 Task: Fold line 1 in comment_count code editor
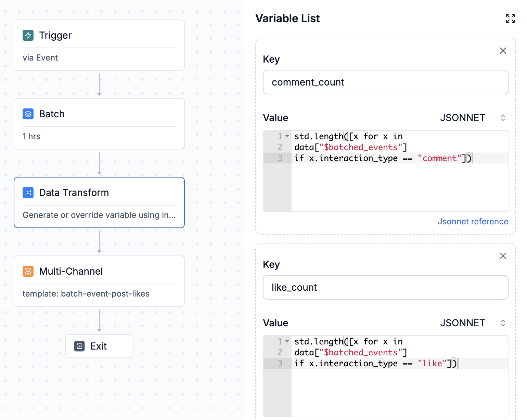click(x=287, y=136)
